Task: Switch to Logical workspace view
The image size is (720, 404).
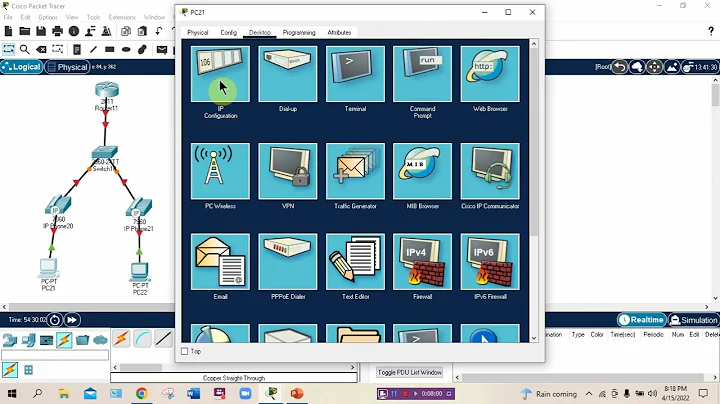Action: coord(22,67)
